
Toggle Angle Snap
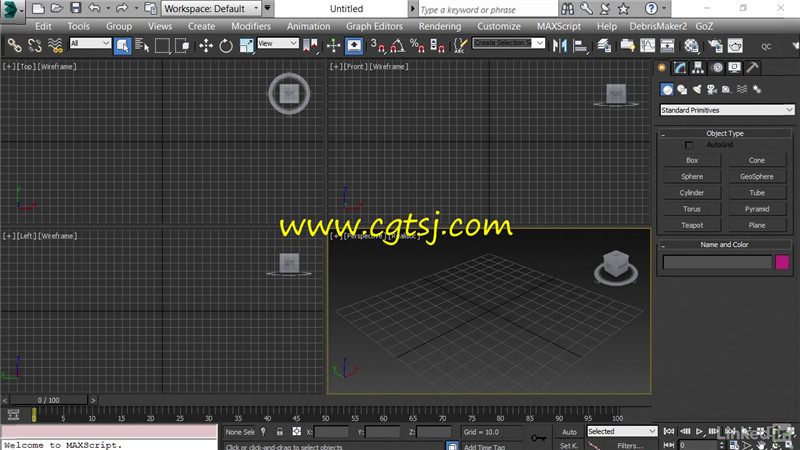[397, 46]
